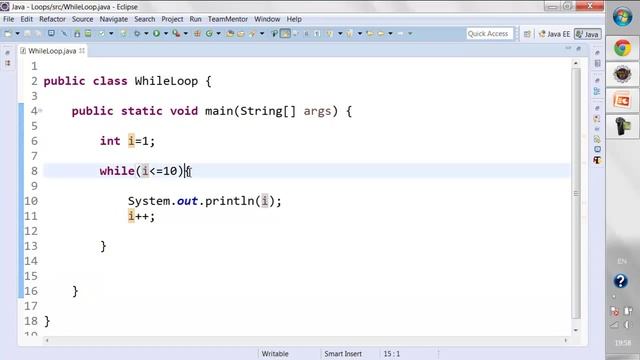Maximize the editor area
Image resolution: width=640 pixels, height=360 pixels.
pos(578,49)
